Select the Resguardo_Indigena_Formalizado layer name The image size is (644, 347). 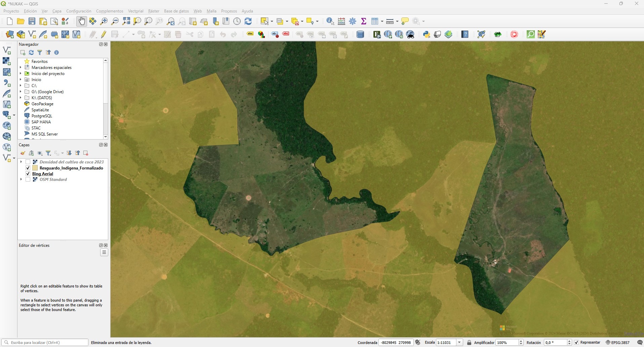[x=71, y=168]
